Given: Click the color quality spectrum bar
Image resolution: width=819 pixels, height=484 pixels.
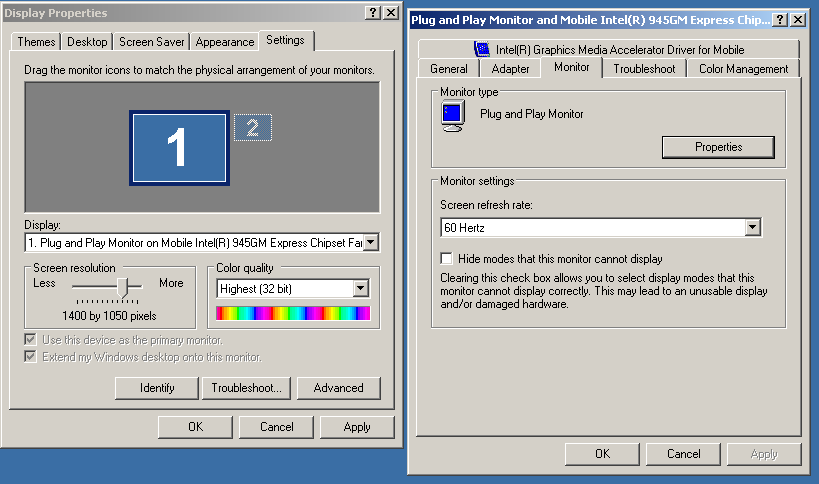Looking at the screenshot, I should click(x=293, y=313).
